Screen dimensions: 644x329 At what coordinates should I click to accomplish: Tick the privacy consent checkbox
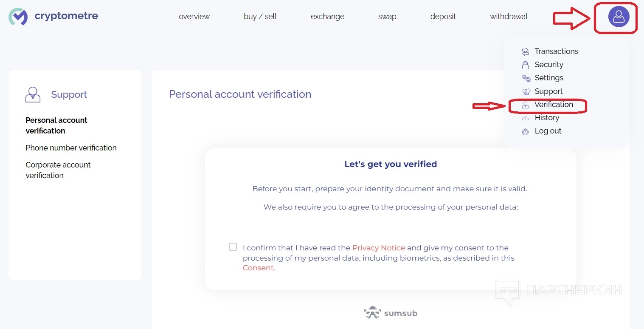pyautogui.click(x=233, y=247)
